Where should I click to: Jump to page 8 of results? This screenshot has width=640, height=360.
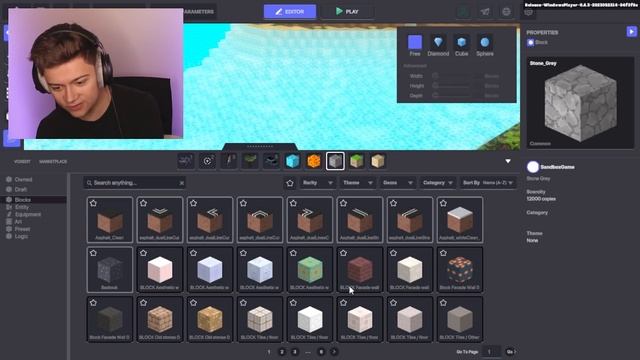(x=321, y=352)
